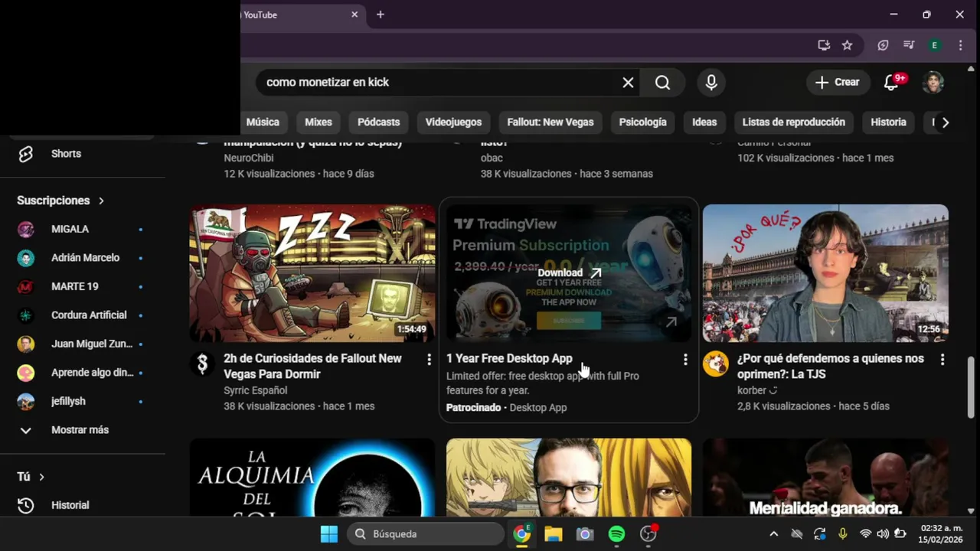Open File Explorer from the taskbar
This screenshot has height=551, width=980.
click(x=554, y=534)
